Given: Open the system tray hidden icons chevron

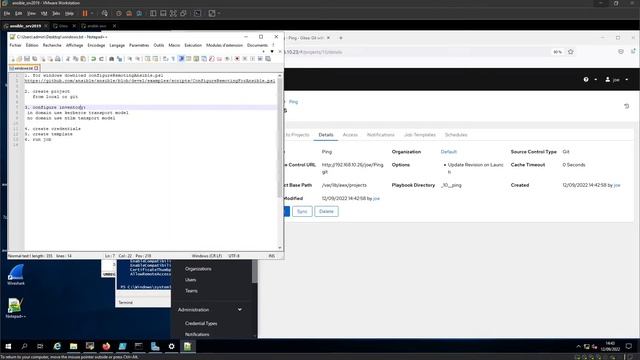Looking at the screenshot, I should point(578,347).
